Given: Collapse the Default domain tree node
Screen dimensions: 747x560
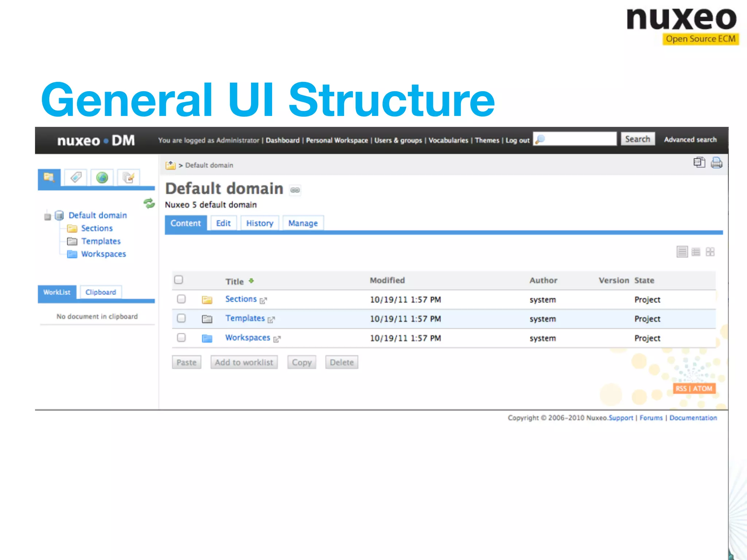Looking at the screenshot, I should coord(47,217).
